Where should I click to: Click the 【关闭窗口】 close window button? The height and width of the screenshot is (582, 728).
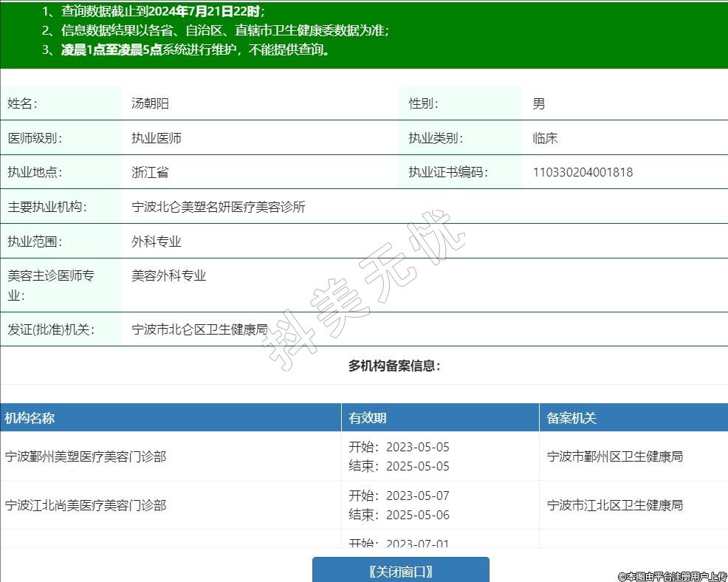tap(400, 571)
